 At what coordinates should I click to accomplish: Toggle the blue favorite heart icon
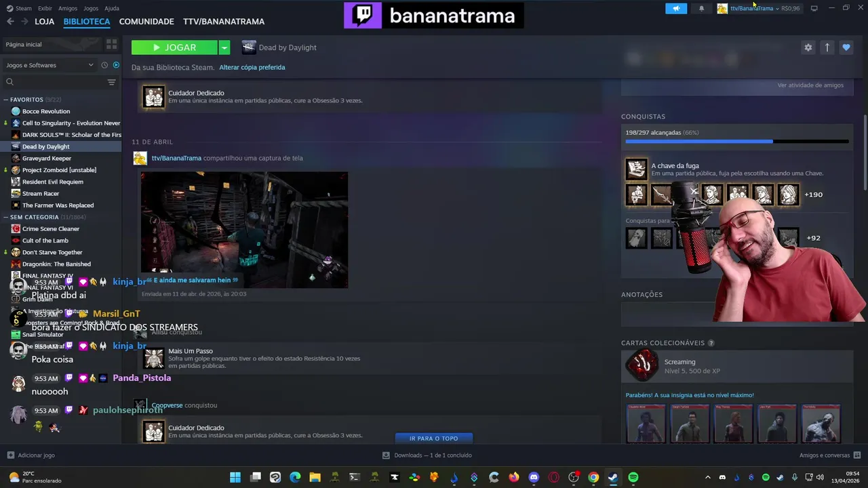[x=846, y=47]
